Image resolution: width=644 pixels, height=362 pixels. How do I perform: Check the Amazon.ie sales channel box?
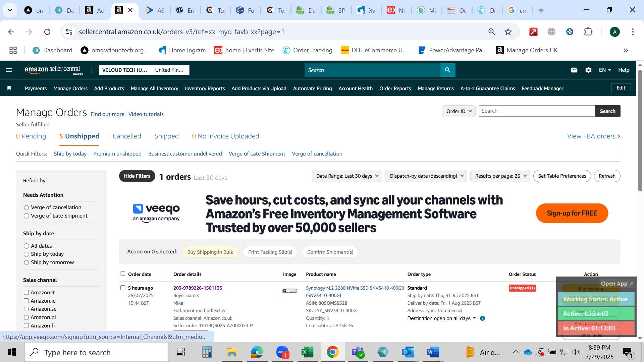[26, 301]
